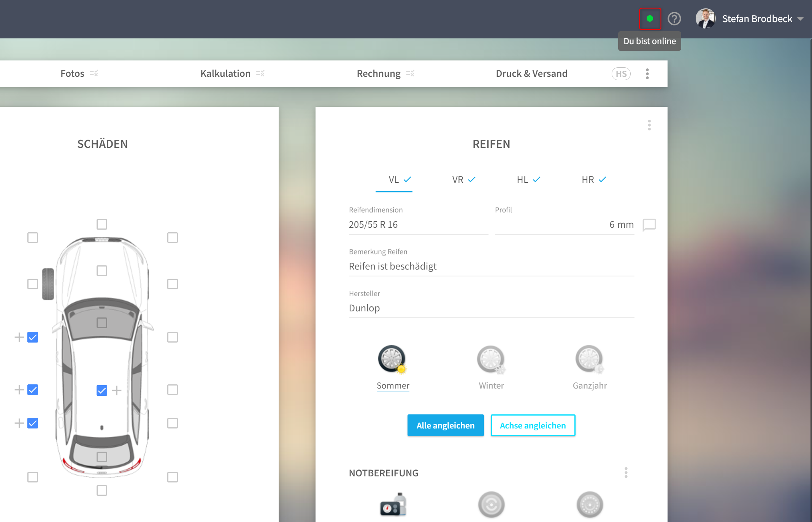Expand the Stefan Brodbeck user menu arrow

point(800,19)
